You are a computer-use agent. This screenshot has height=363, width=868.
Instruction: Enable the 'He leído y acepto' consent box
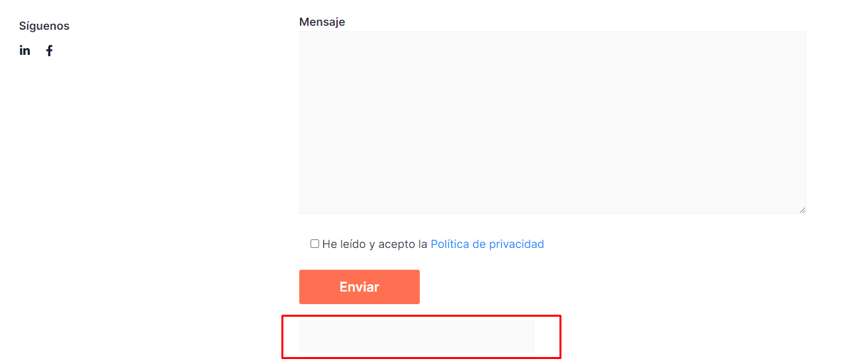click(x=314, y=244)
